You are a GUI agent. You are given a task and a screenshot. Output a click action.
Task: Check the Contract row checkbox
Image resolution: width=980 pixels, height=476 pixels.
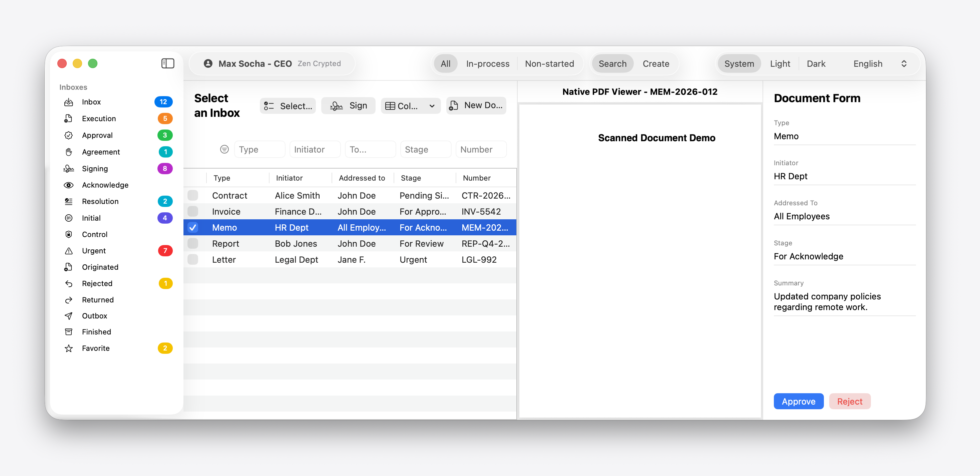click(193, 195)
